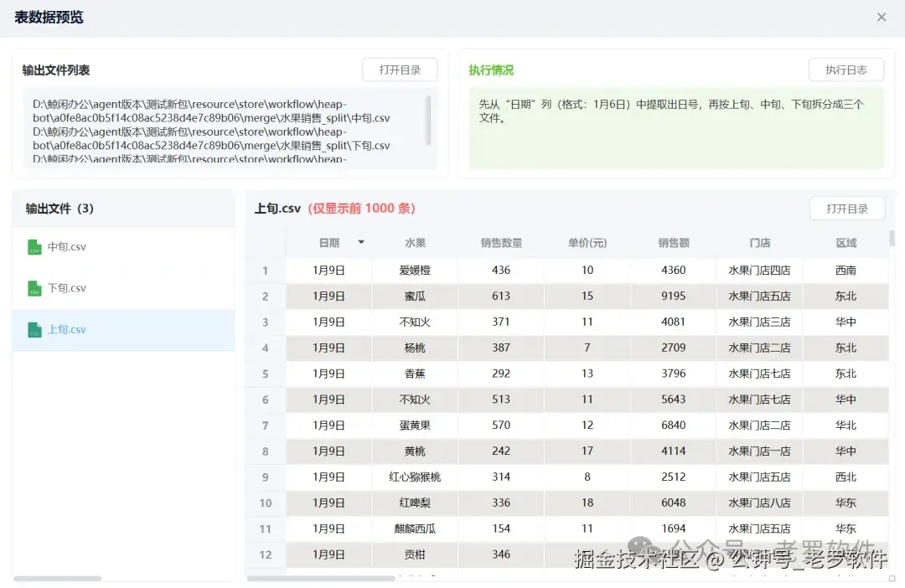Click unit price 18 in row 10

pos(587,503)
